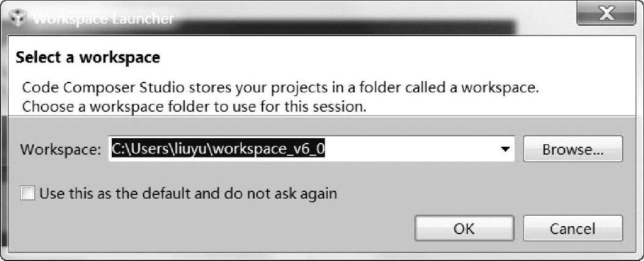Click Browse... to choose a workspace folder

[573, 149]
